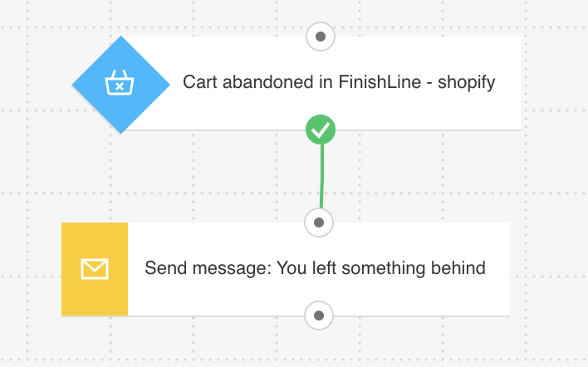Select the green connection line between nodes
The width and height of the screenshot is (588, 367).
pos(321,176)
